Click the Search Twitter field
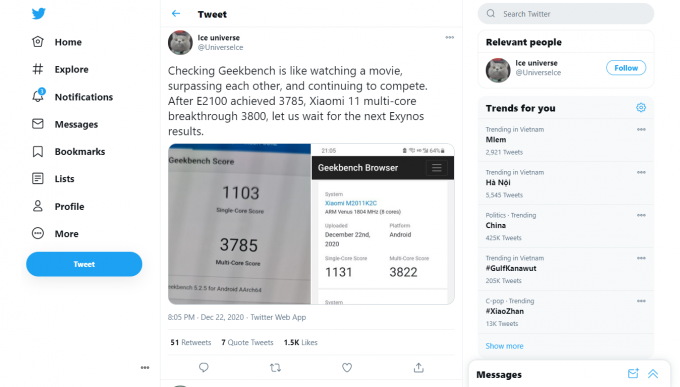This screenshot has width=680, height=387. 566,14
